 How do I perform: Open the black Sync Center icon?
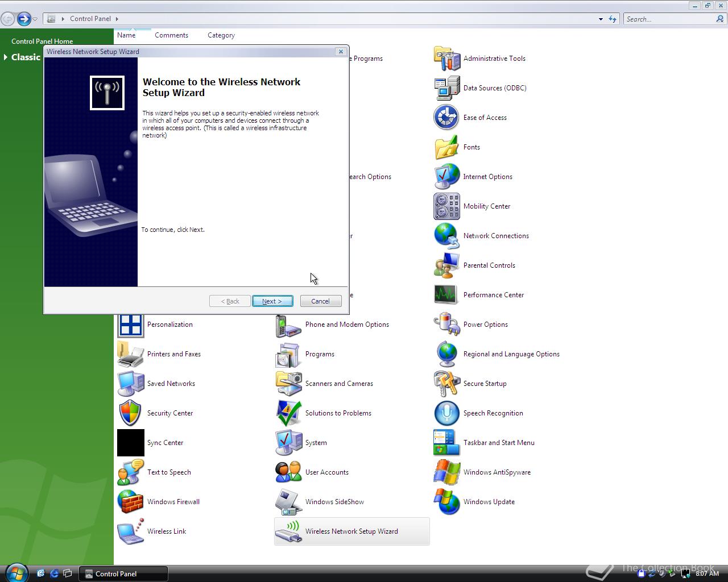130,443
